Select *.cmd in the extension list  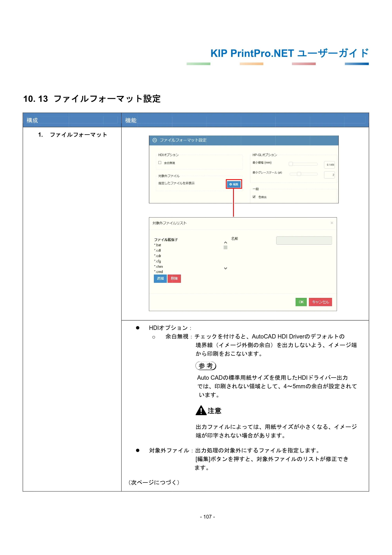click(x=158, y=272)
